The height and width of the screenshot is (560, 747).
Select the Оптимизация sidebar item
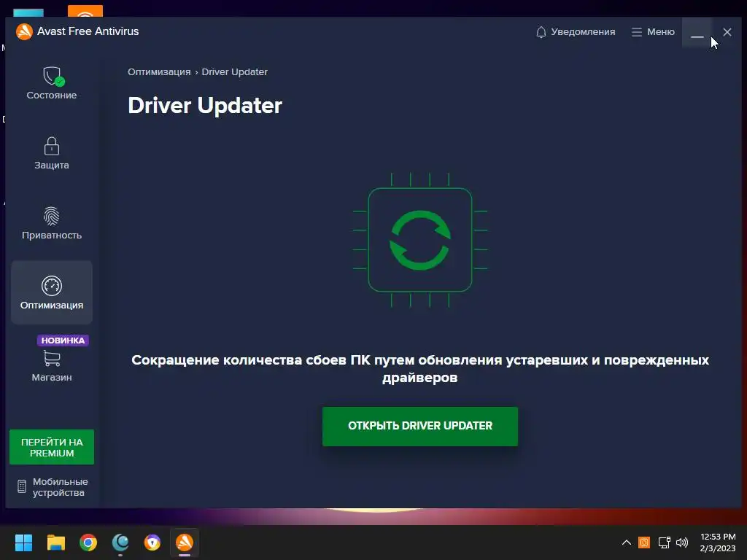coord(52,292)
